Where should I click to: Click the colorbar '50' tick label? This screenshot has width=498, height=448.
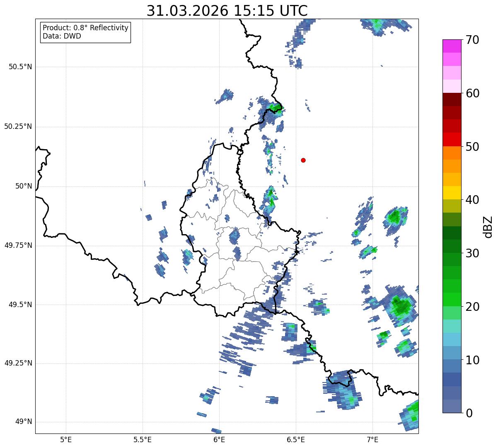[x=472, y=147]
